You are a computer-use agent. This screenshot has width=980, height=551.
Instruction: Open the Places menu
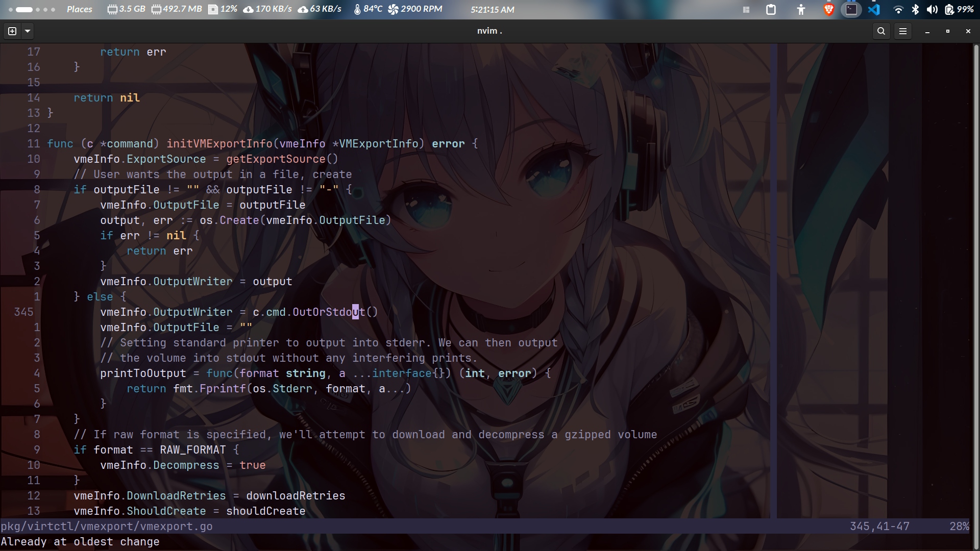coord(80,9)
